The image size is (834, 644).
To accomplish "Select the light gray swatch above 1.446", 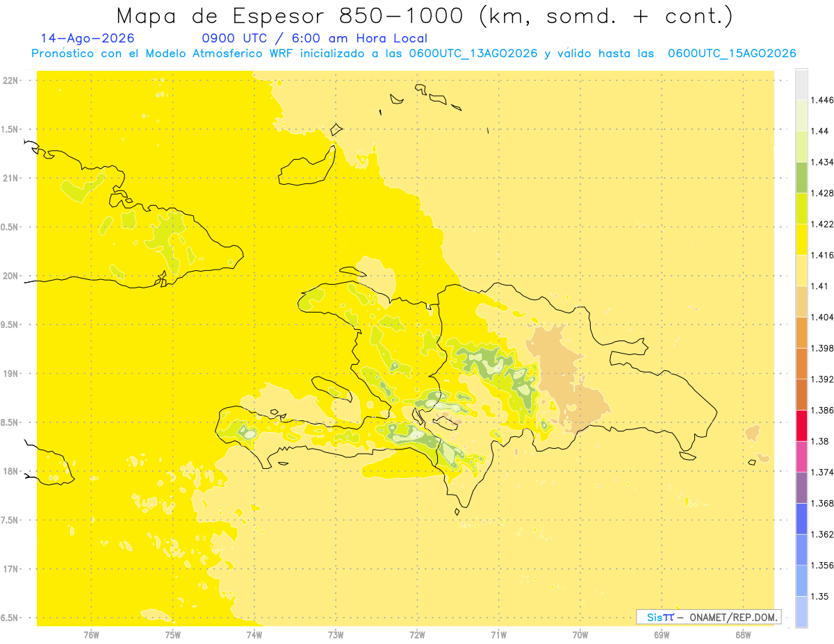I will click(x=801, y=84).
